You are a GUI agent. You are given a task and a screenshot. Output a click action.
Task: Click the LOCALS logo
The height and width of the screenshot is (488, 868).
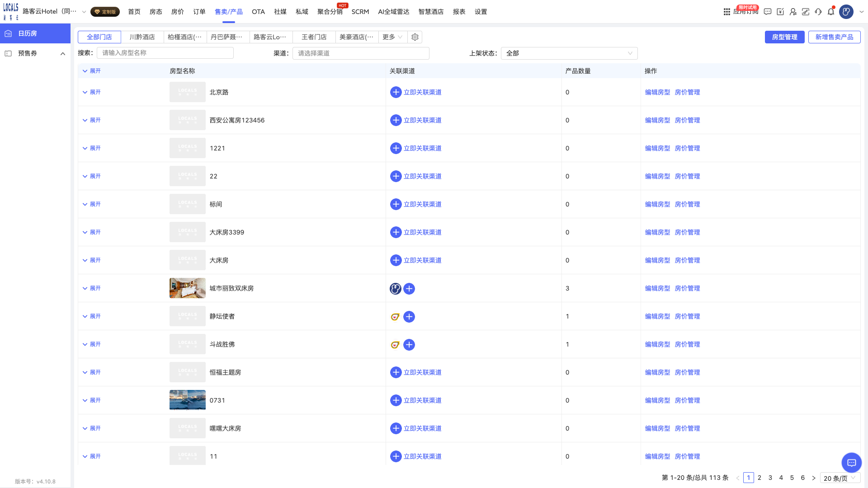pyautogui.click(x=11, y=12)
